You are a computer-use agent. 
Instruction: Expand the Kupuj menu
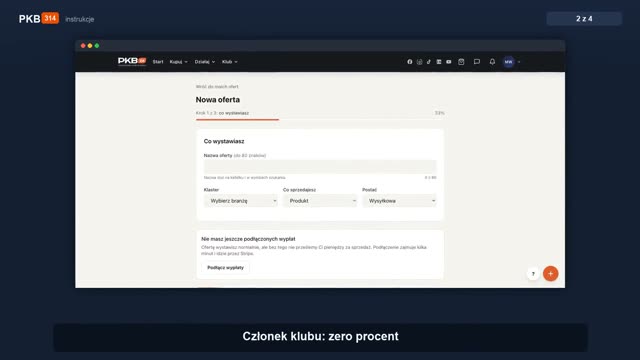[x=178, y=62]
